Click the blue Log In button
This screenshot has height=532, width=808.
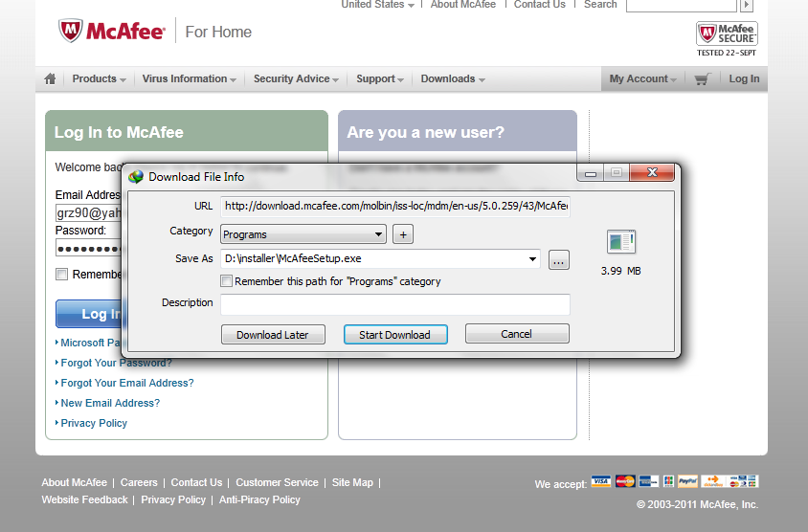(89, 314)
